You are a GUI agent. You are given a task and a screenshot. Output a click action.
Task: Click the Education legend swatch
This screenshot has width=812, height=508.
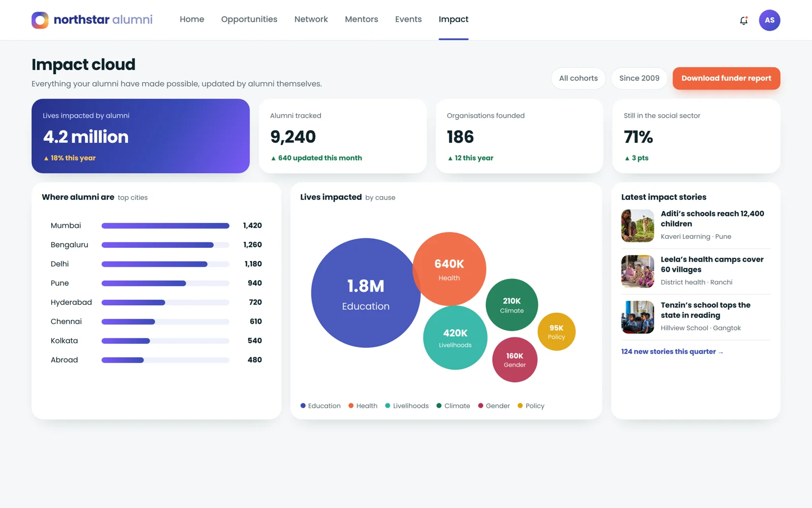click(x=303, y=406)
